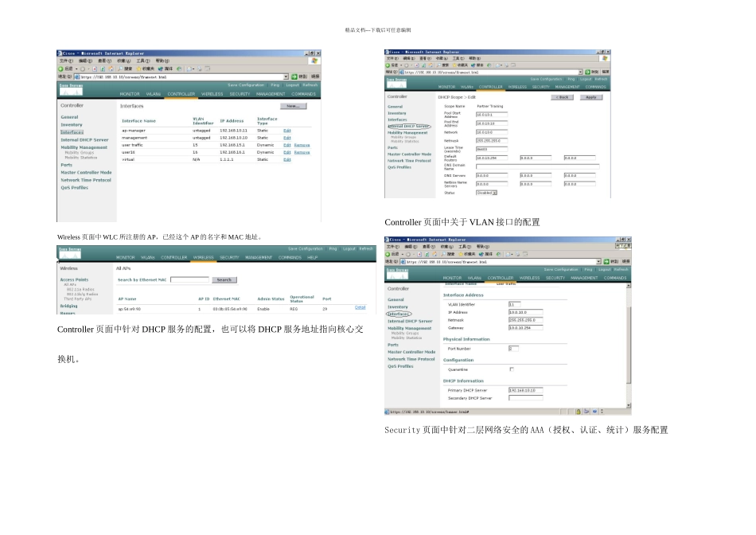The image size is (756, 535).
Task: Click the green Go arrow in Interfaces browser window
Action: [294, 76]
